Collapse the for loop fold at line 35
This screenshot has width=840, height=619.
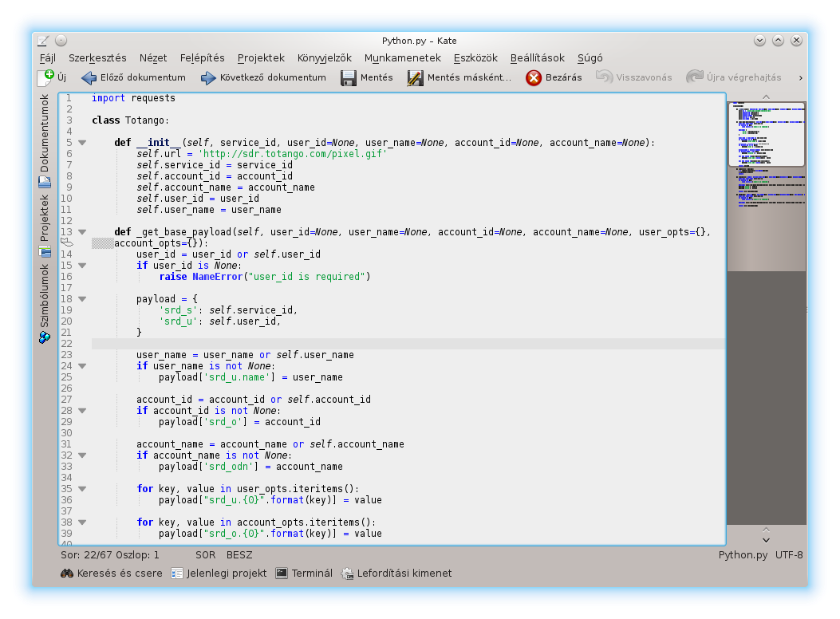82,488
